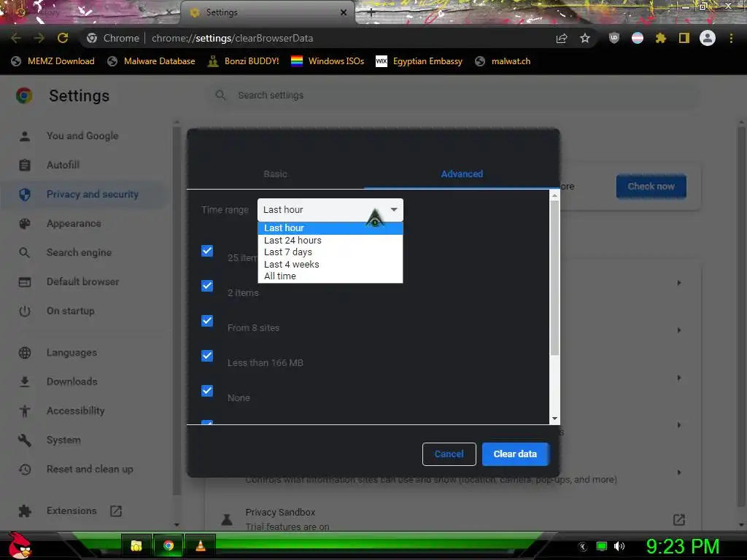This screenshot has width=747, height=560.
Task: Open Search engine settings section
Action: (x=83, y=252)
